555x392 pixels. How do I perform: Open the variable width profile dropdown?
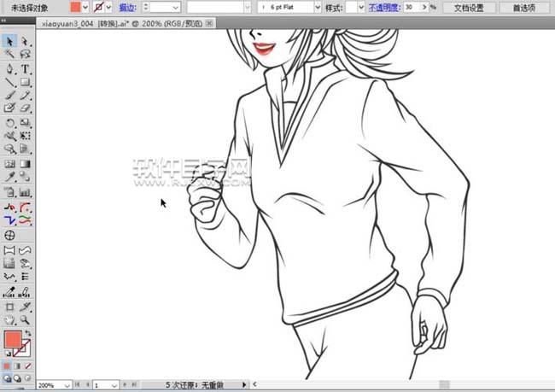(248, 7)
